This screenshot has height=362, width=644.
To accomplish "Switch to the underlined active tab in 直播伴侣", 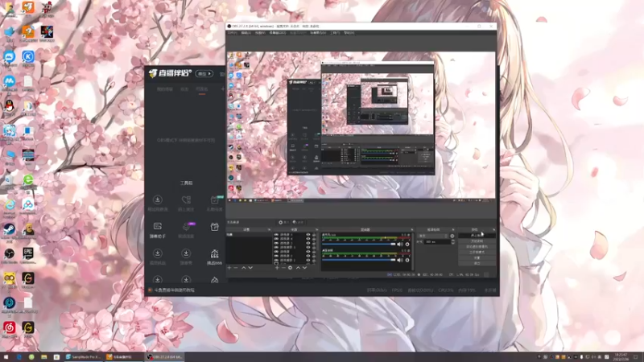I will [202, 89].
